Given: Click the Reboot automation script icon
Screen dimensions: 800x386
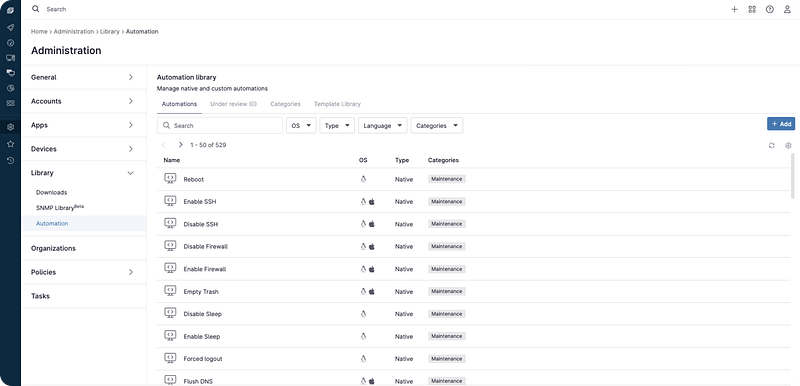Looking at the screenshot, I should (170, 179).
